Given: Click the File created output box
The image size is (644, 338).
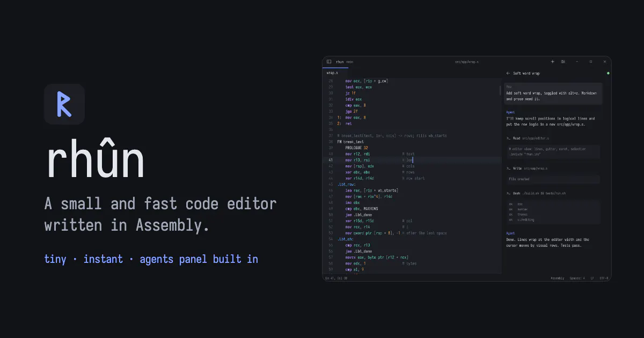Looking at the screenshot, I should [x=553, y=179].
